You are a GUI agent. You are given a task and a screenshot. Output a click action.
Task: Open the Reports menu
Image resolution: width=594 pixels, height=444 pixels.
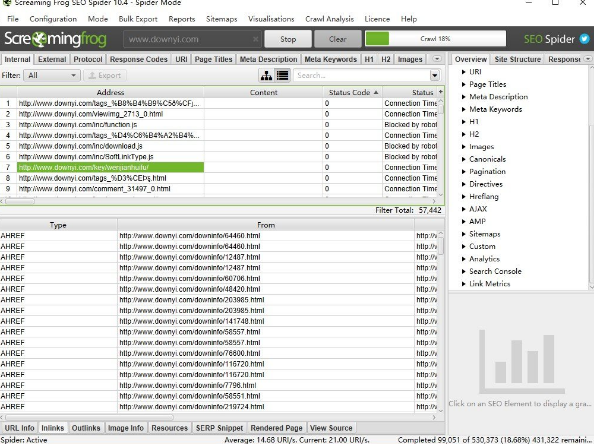coord(182,19)
